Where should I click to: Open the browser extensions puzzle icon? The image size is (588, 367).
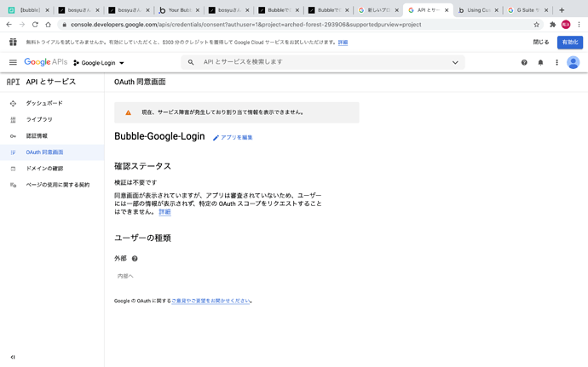[x=553, y=25]
